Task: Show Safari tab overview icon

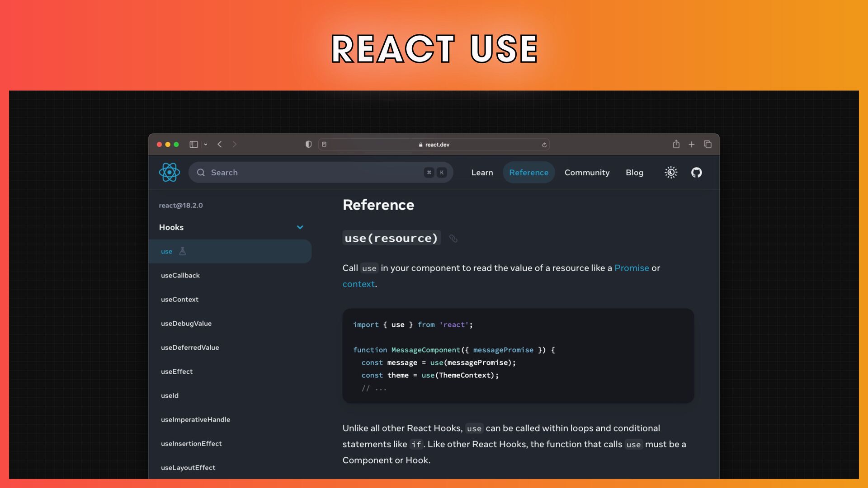Action: click(x=708, y=145)
